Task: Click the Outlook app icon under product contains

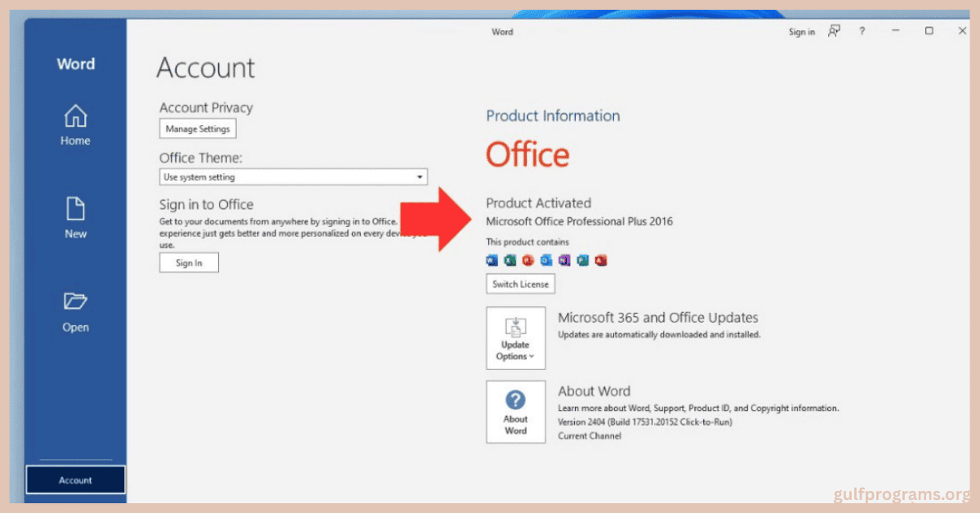Action: point(546,261)
